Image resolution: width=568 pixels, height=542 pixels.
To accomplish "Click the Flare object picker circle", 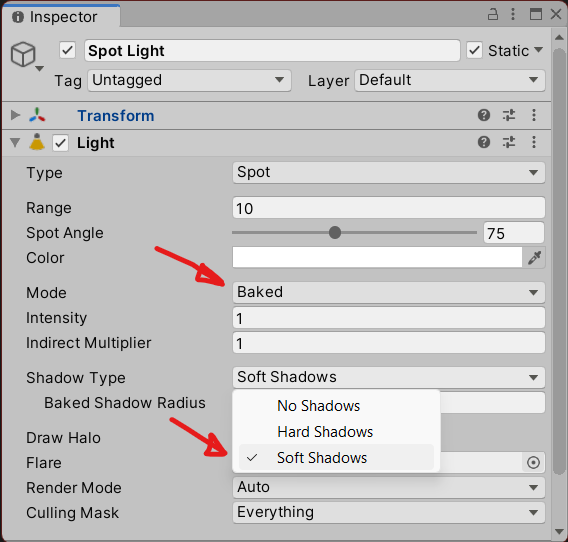I will 533,463.
